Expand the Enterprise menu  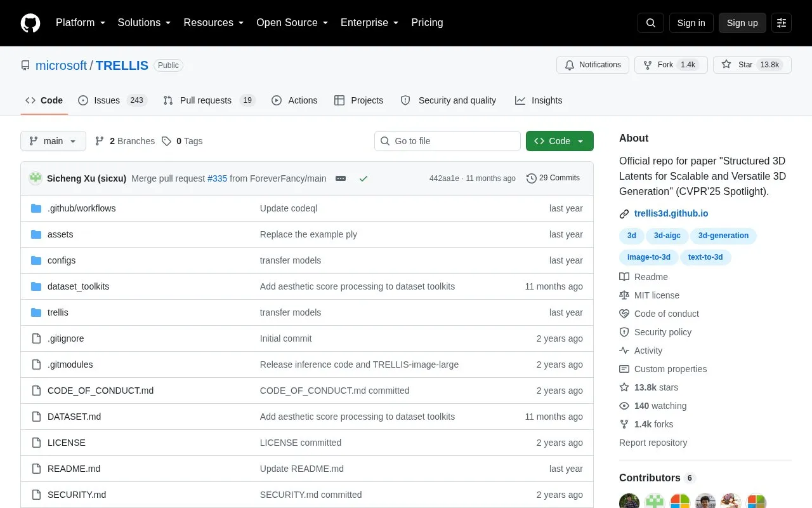pyautogui.click(x=370, y=23)
